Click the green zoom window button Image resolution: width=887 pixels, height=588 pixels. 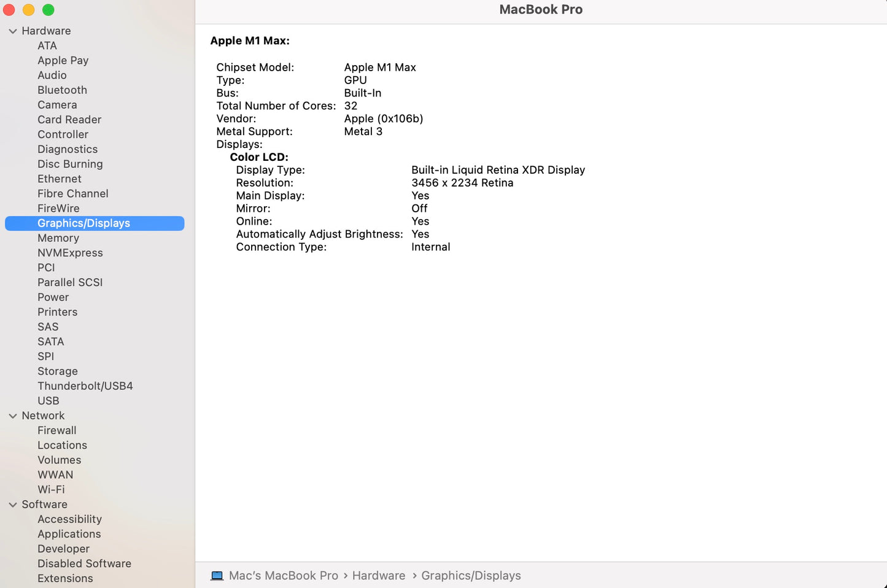coord(48,10)
